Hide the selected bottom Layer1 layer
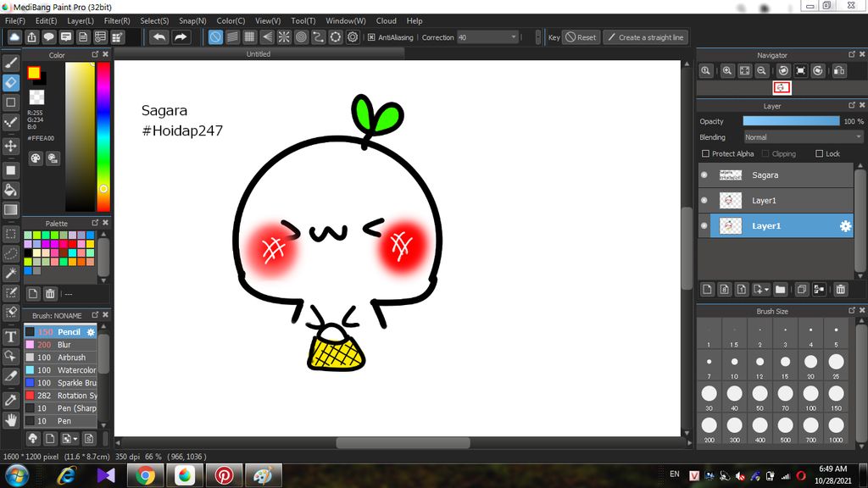 704,225
